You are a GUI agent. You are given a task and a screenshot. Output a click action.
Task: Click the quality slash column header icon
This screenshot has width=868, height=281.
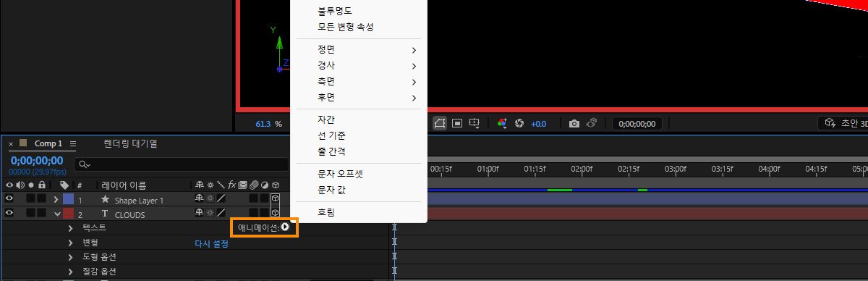click(x=221, y=185)
